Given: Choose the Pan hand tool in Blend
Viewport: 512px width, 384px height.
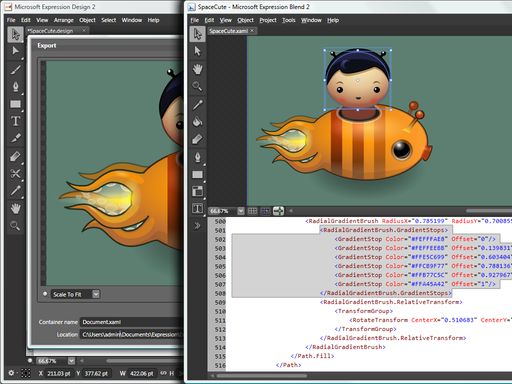Looking at the screenshot, I should click(x=197, y=69).
